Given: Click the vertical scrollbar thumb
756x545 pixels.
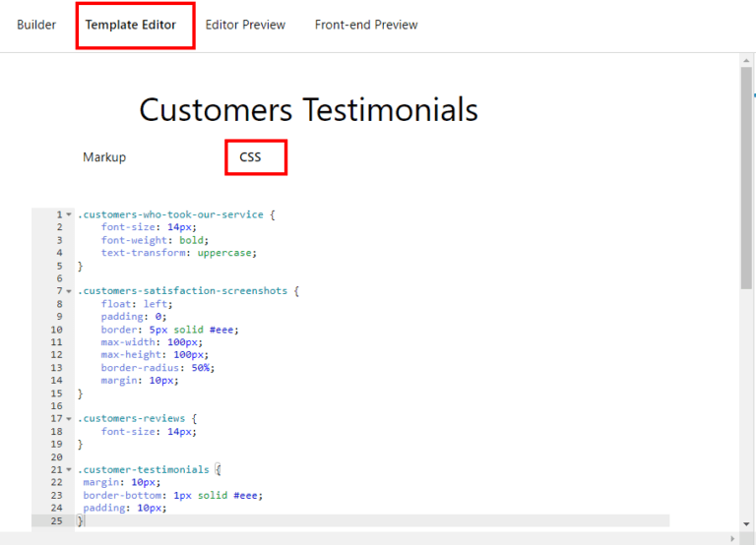Looking at the screenshot, I should 746,178.
